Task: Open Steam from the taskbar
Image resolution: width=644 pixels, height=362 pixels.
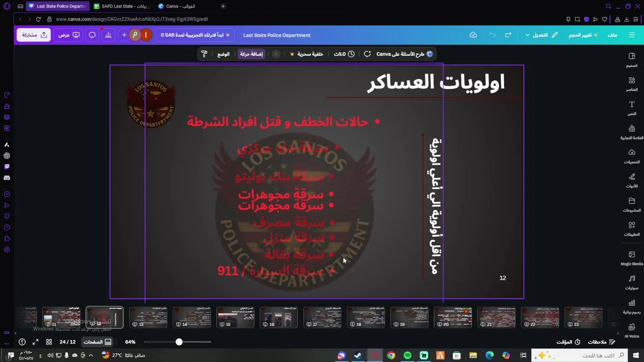Action: (x=358, y=355)
